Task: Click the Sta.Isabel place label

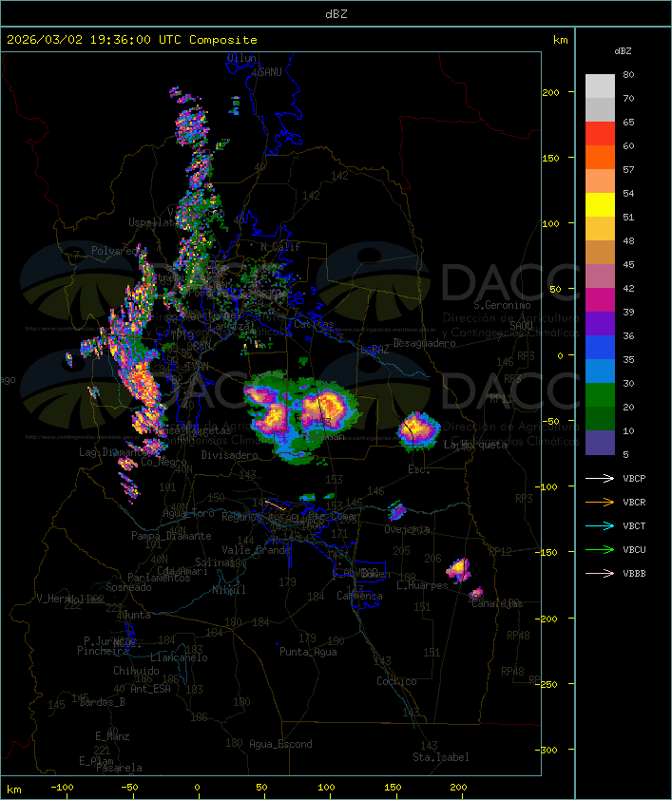Action: coord(441,757)
